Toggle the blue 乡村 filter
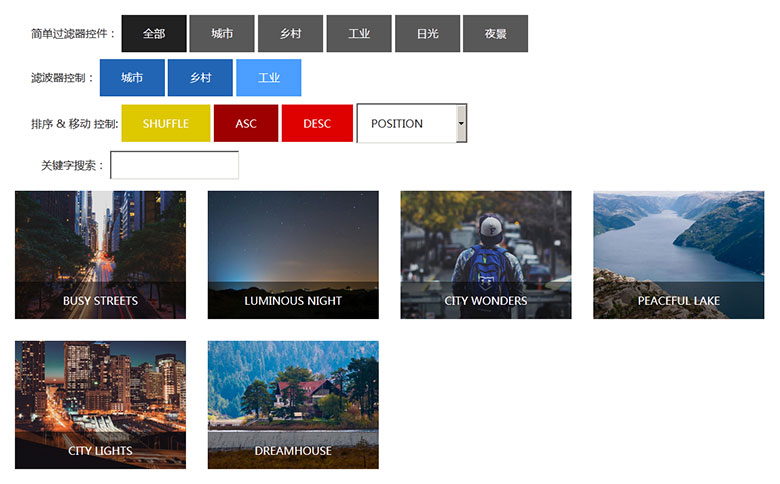 [200, 78]
